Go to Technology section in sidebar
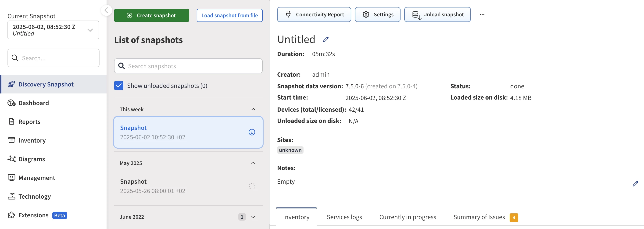This screenshot has height=229, width=644. [x=35, y=197]
